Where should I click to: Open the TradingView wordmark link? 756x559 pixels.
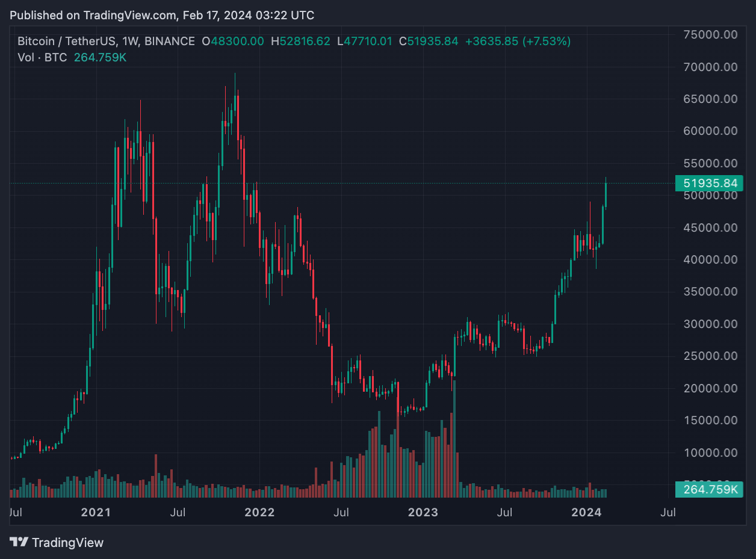[x=67, y=542]
